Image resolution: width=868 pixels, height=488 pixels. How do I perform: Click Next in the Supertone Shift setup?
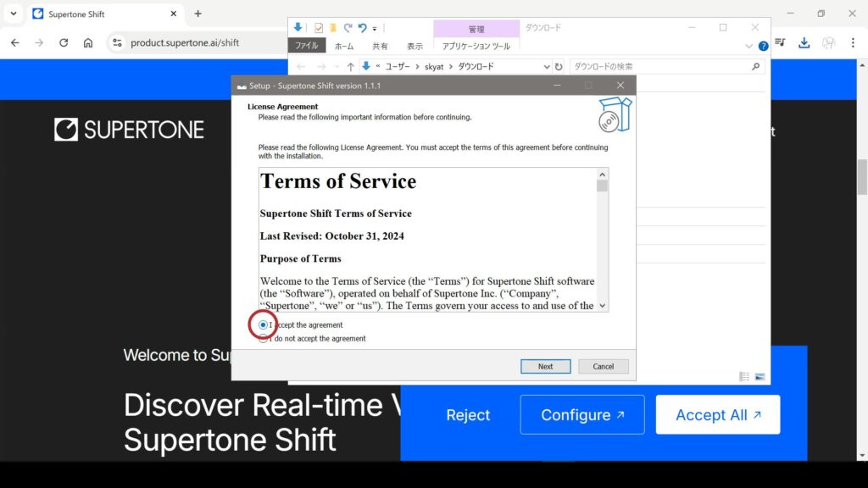pyautogui.click(x=545, y=367)
